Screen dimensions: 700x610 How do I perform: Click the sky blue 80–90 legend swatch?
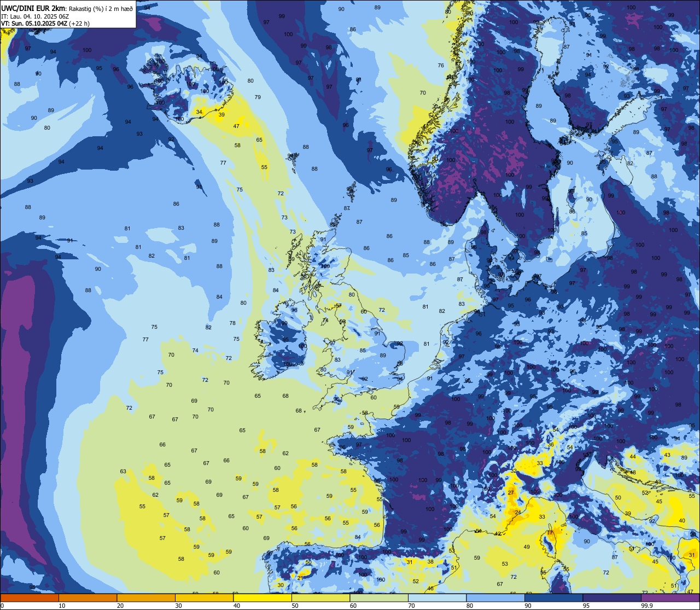point(495,597)
